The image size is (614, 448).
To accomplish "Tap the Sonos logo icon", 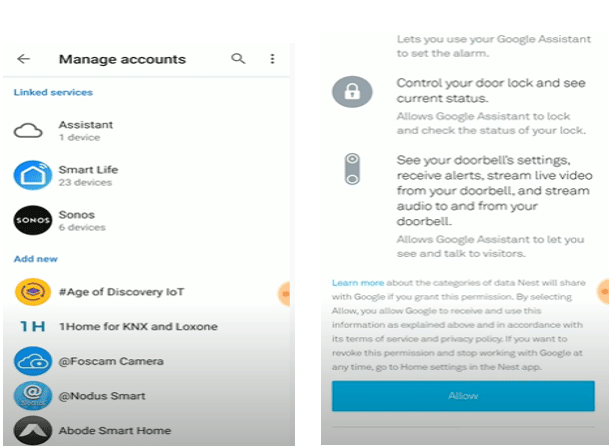I will click(33, 220).
